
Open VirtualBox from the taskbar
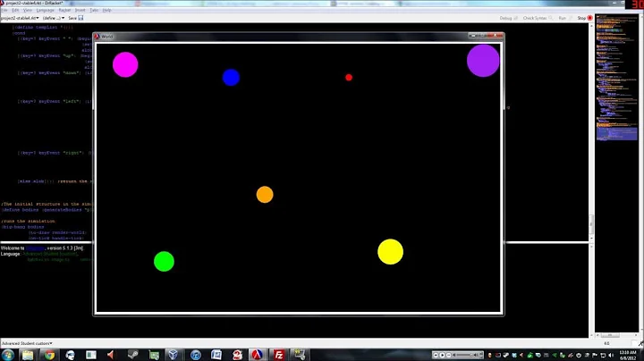click(173, 355)
